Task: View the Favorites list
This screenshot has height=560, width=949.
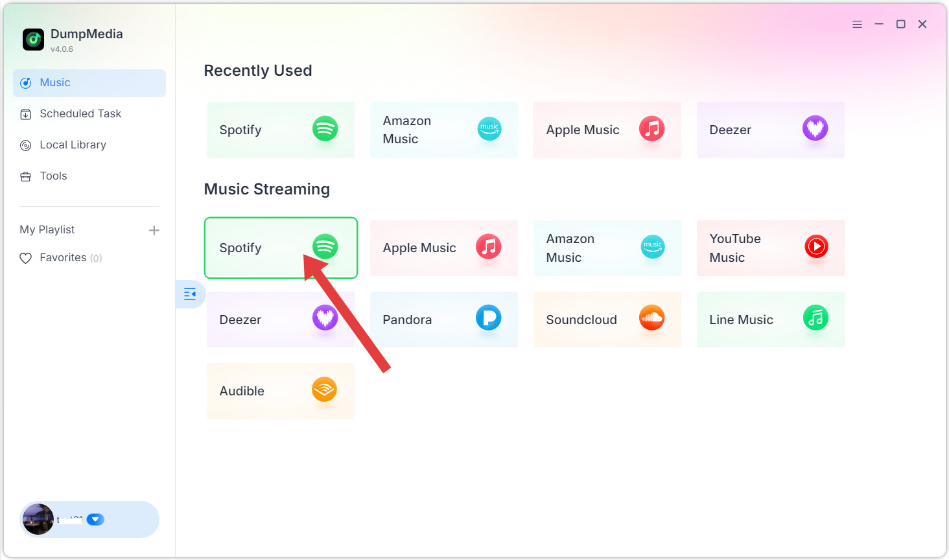Action: (69, 257)
